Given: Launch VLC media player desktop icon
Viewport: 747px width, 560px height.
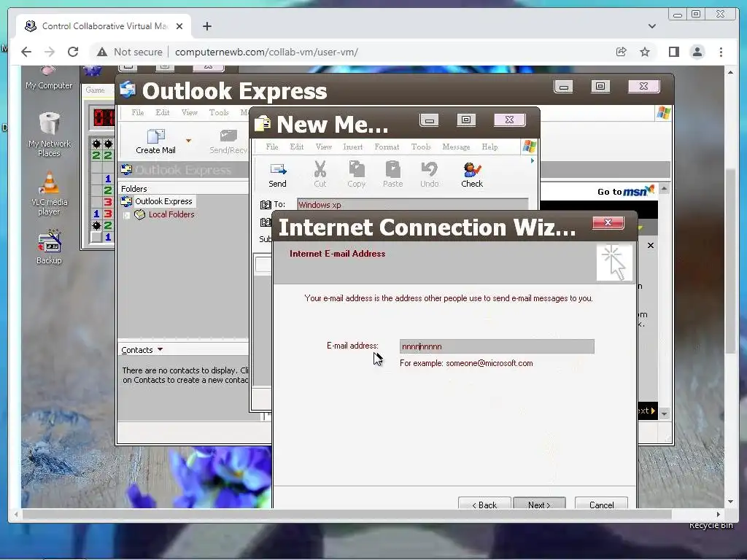Looking at the screenshot, I should [x=49, y=192].
